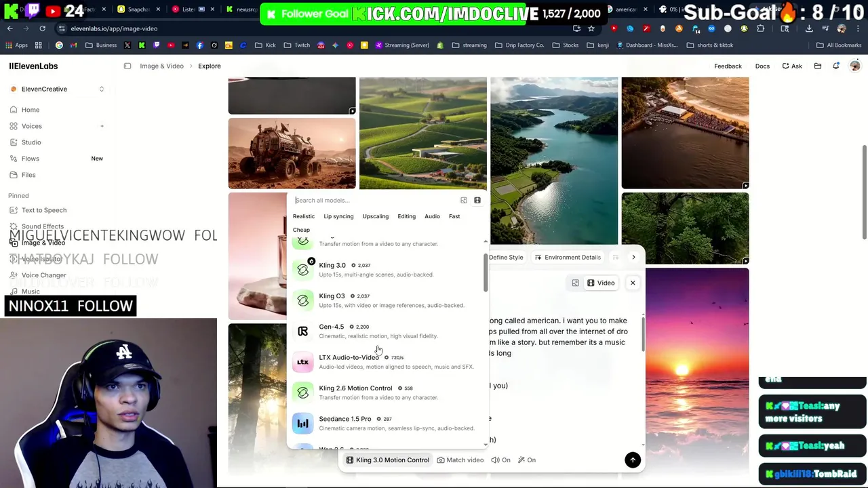Screen dimensions: 868x488
Task: Open the notifications bell icon
Action: [x=836, y=66]
